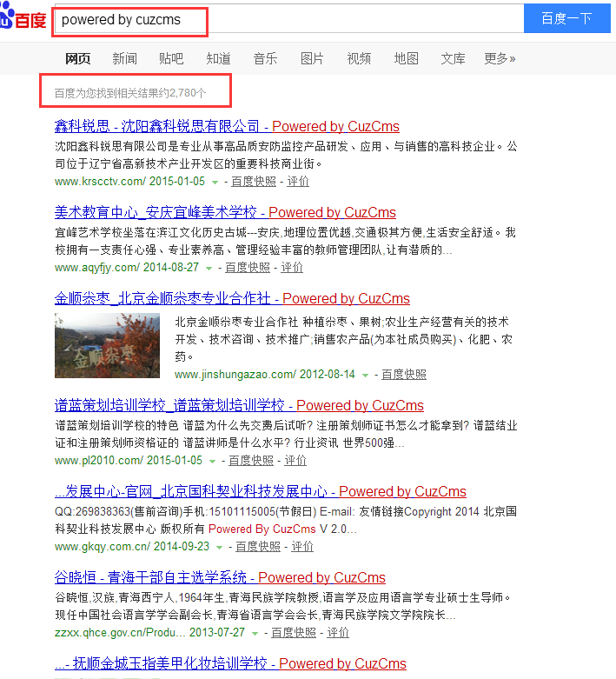Expand dropdown arrow next to zzxx.qhce.gov.cn
The width and height of the screenshot is (616, 679).
point(255,634)
